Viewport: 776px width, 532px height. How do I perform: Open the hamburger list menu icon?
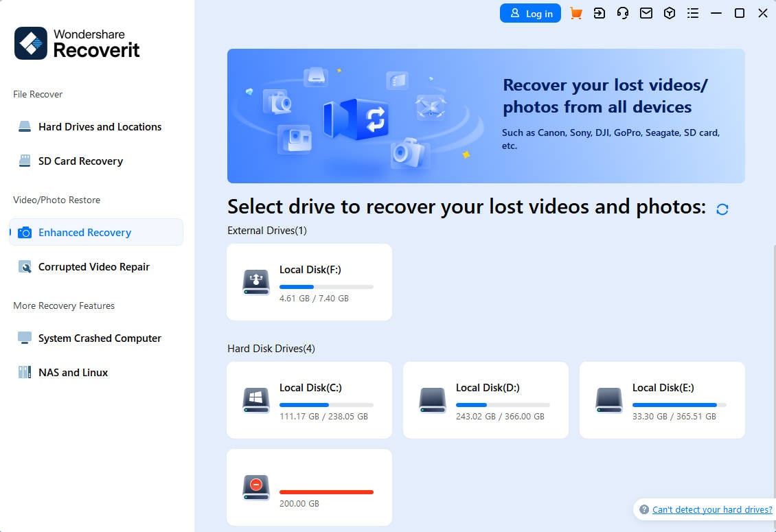693,13
